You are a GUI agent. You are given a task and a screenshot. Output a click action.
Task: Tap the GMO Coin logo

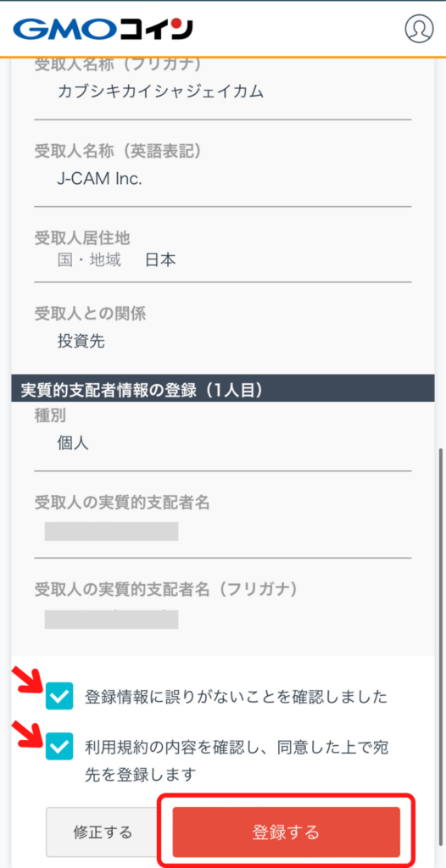pos(103,29)
